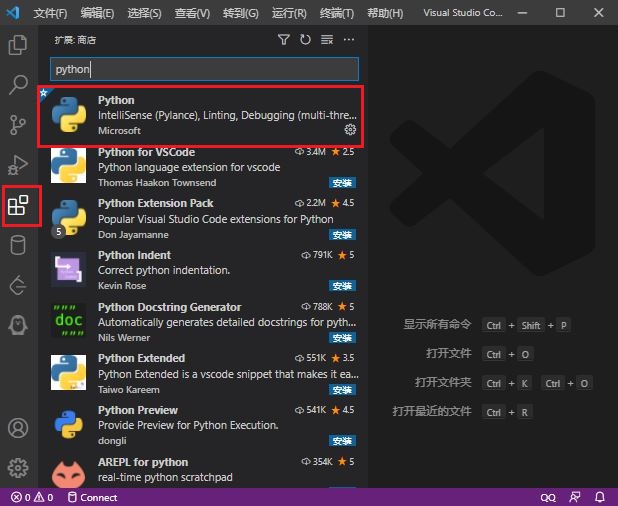This screenshot has height=506, width=618.
Task: Select Python Extension Pack title
Action: pyautogui.click(x=155, y=203)
